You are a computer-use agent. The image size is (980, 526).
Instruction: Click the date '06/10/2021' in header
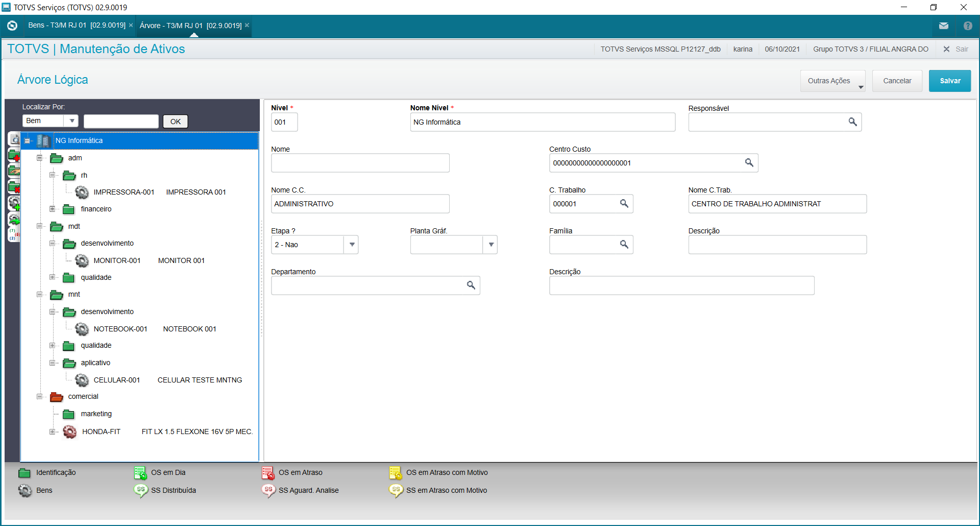point(782,49)
